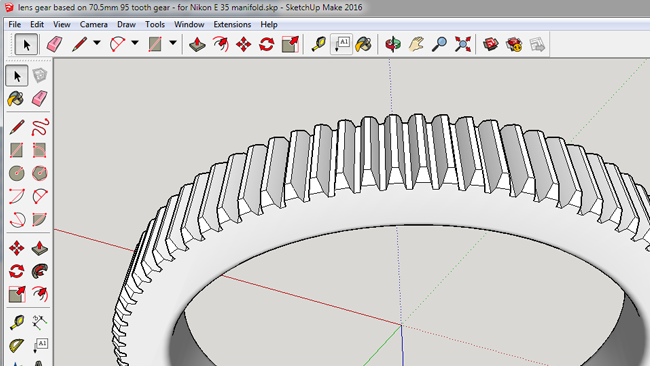Select the Move tool in left toolbar
This screenshot has width=650, height=366.
17,248
